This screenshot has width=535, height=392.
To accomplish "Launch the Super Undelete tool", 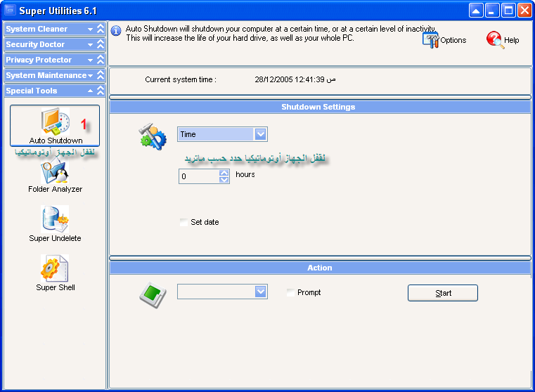I will click(x=55, y=224).
